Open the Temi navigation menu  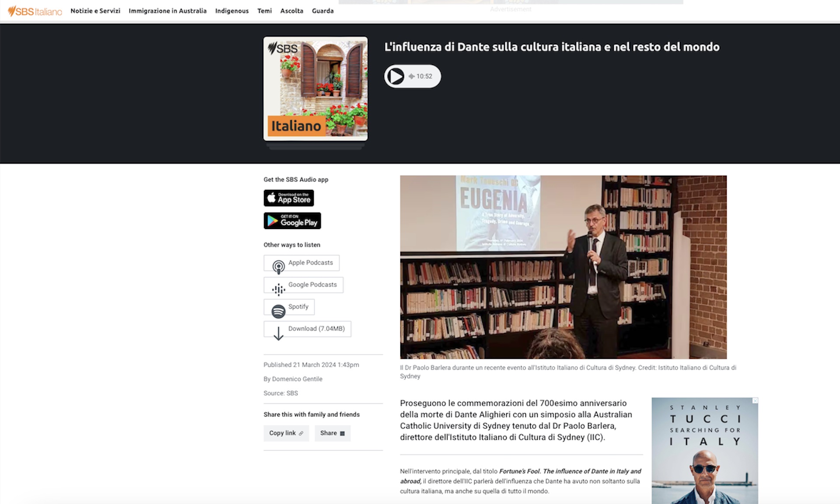point(264,11)
